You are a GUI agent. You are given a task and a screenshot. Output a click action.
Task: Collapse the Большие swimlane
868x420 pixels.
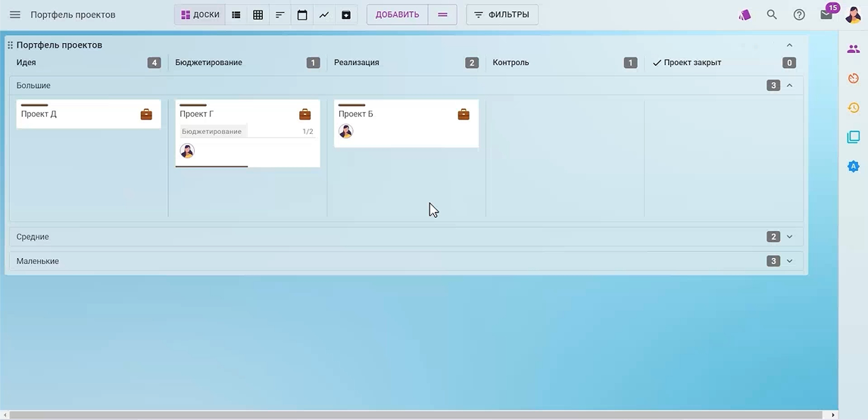click(x=789, y=86)
